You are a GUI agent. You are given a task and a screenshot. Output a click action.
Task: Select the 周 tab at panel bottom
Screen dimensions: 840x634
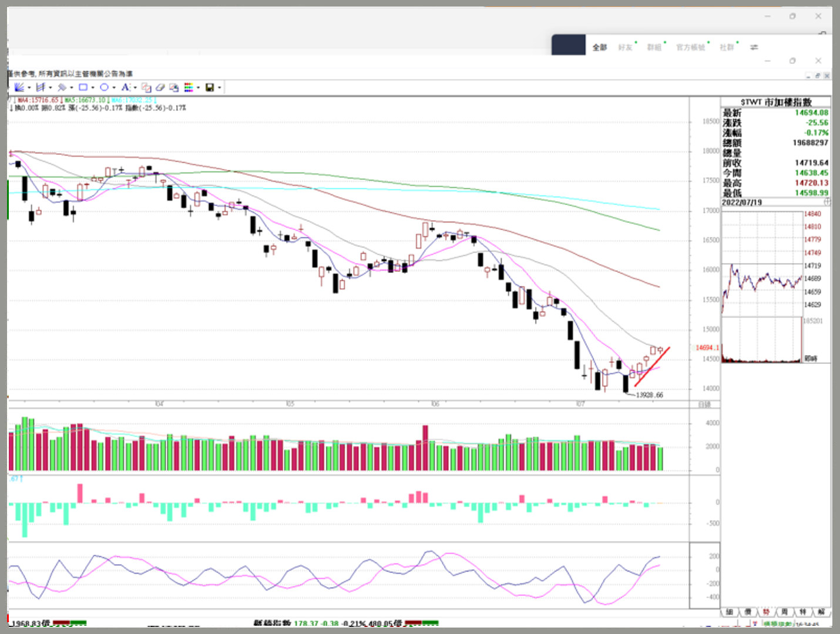click(x=784, y=612)
